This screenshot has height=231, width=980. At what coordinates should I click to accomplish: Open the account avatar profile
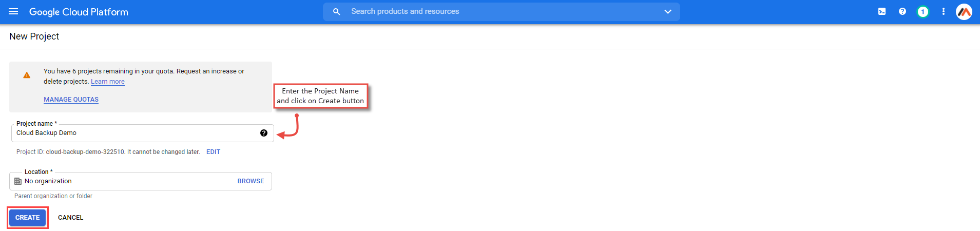964,11
